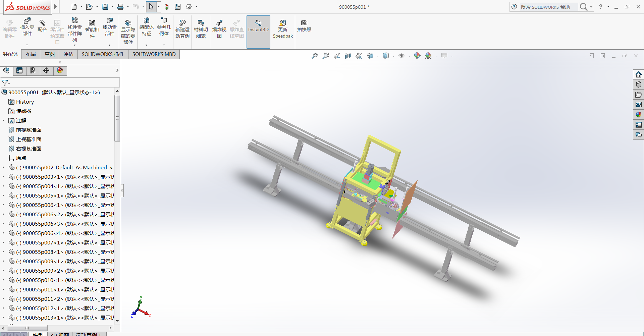This screenshot has width=644, height=336.
Task: Expand the 900055p003<1> tree node
Action: point(3,177)
